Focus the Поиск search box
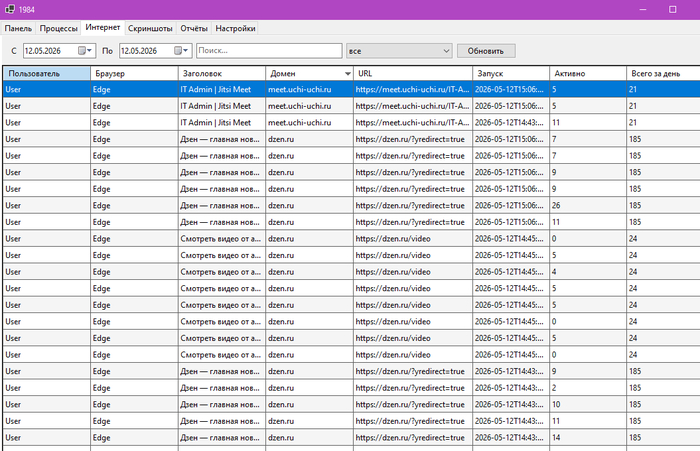 coord(269,50)
